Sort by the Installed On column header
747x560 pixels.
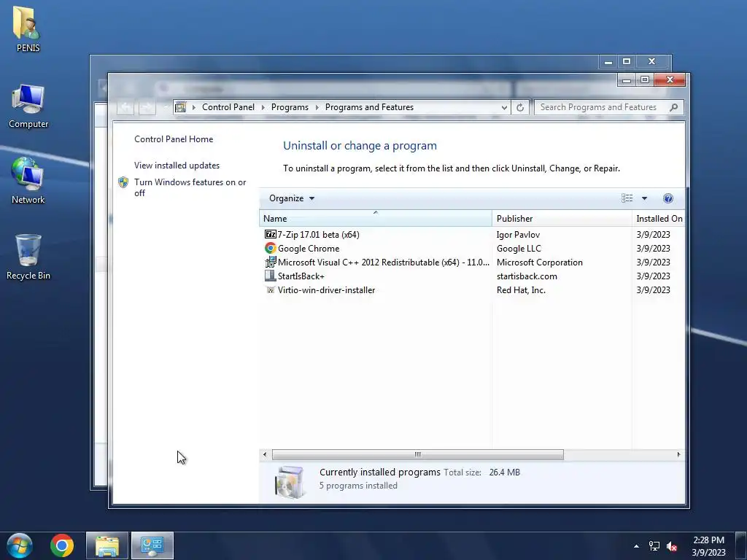click(x=659, y=218)
